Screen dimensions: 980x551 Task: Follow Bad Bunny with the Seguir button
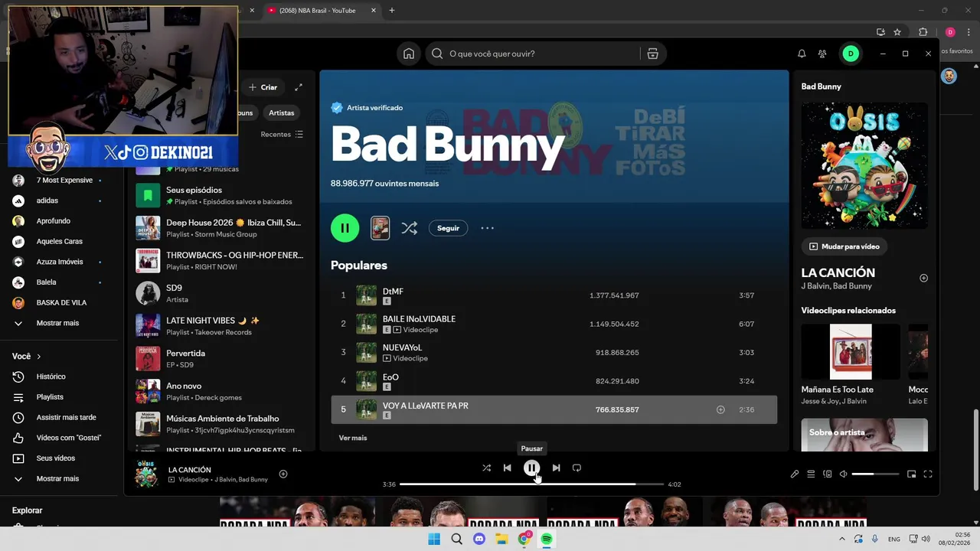point(448,228)
